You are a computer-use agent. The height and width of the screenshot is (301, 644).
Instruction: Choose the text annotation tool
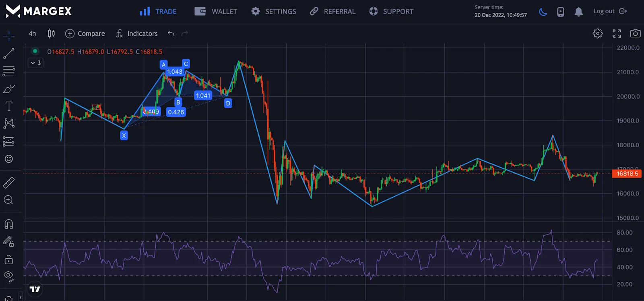(9, 106)
